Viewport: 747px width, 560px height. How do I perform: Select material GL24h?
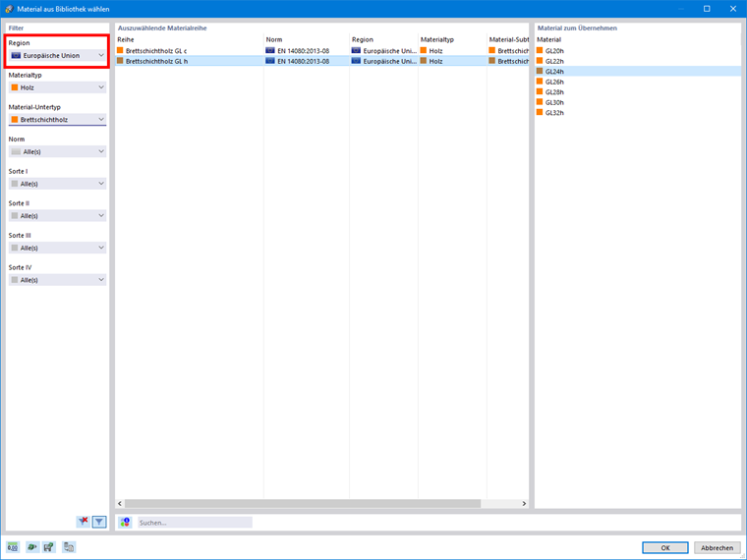[638, 72]
